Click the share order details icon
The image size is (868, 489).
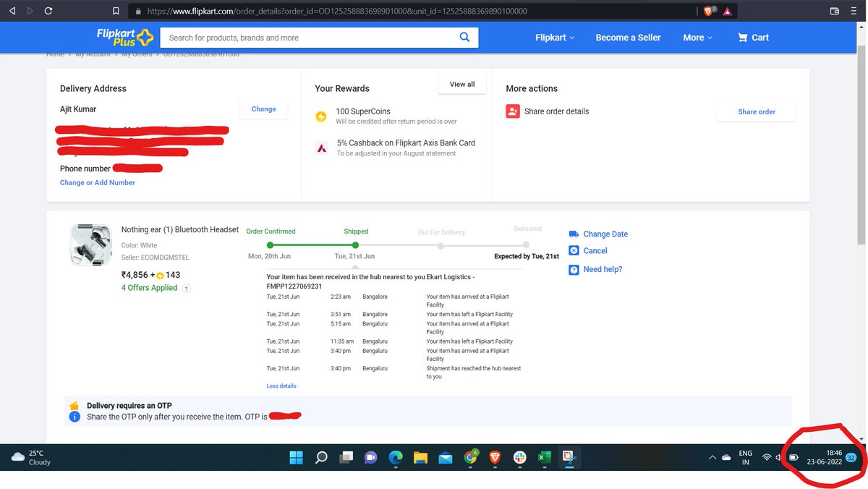click(513, 111)
